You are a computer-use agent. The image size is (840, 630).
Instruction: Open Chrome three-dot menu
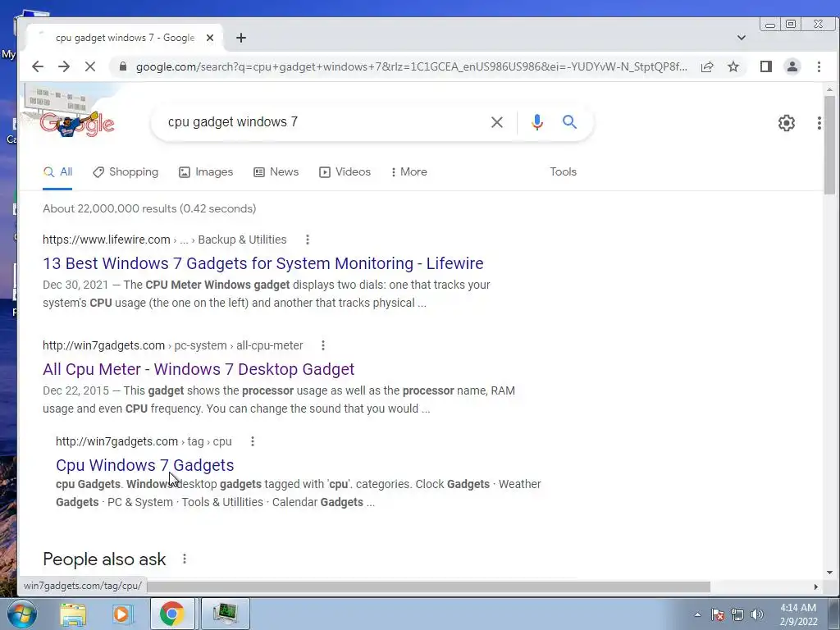coord(819,66)
